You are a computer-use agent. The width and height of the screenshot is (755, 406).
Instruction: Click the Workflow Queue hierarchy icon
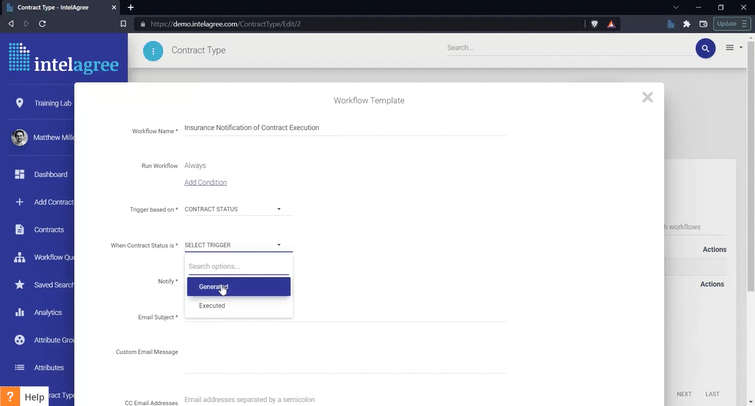click(x=19, y=257)
